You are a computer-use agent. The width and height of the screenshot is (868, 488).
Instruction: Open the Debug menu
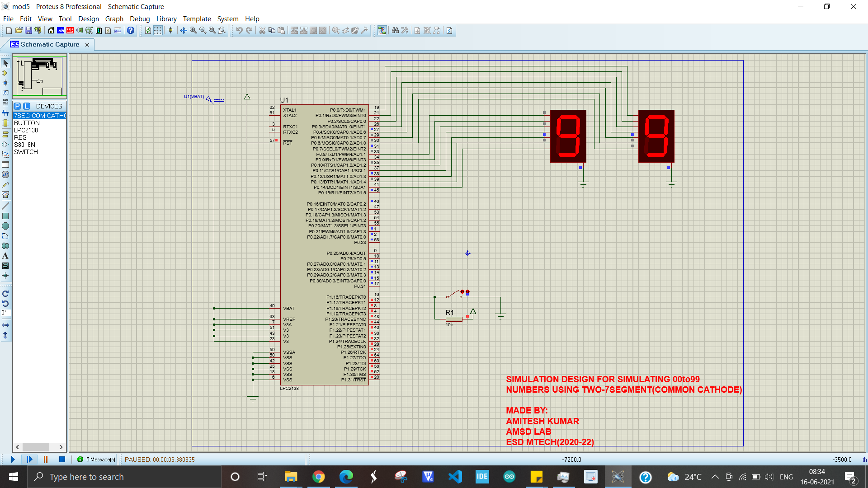click(x=139, y=19)
